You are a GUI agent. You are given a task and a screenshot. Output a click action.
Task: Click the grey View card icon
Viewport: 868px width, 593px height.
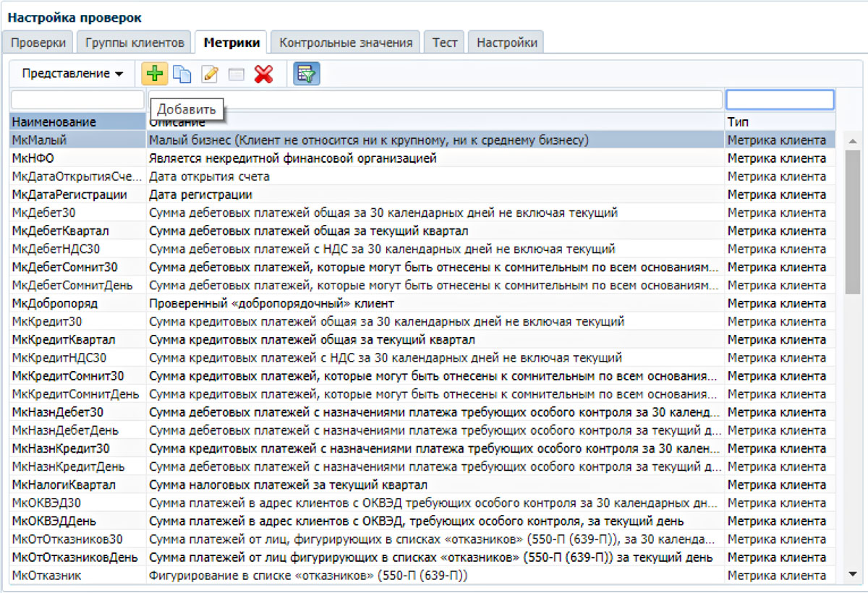point(237,74)
